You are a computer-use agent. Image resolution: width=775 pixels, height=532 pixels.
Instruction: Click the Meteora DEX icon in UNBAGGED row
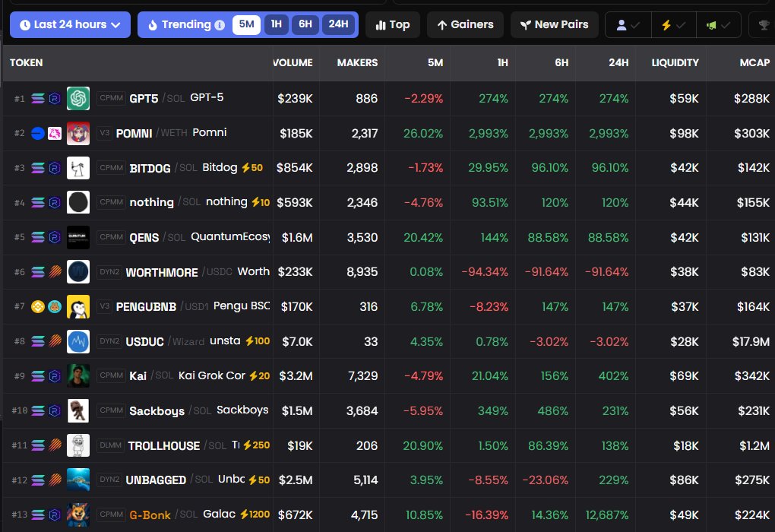(55, 480)
